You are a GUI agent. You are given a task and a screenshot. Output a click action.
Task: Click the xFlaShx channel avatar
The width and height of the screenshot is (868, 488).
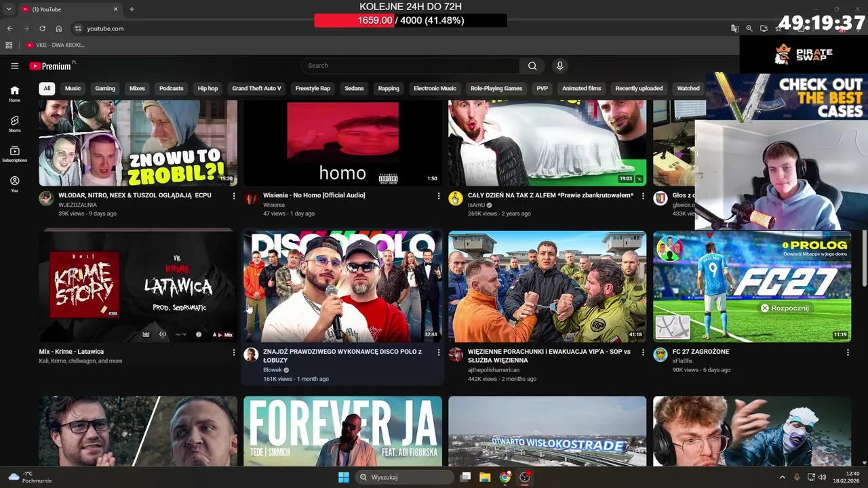[x=660, y=354]
